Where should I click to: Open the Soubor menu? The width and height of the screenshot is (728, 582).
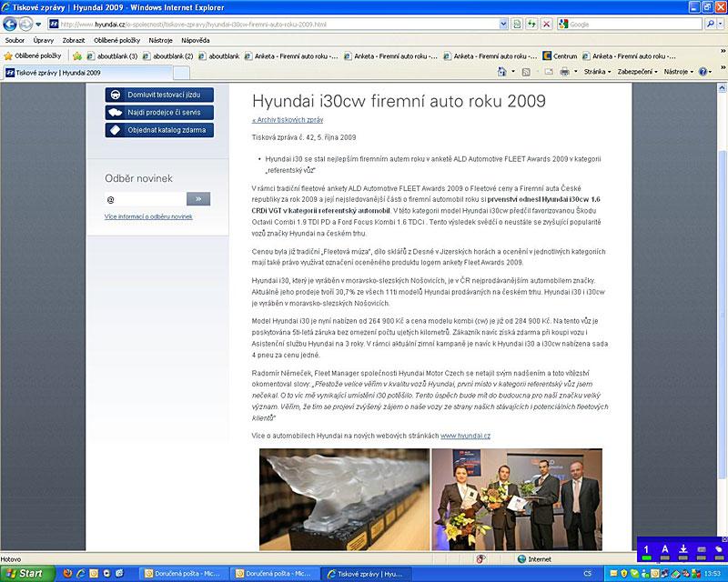15,40
